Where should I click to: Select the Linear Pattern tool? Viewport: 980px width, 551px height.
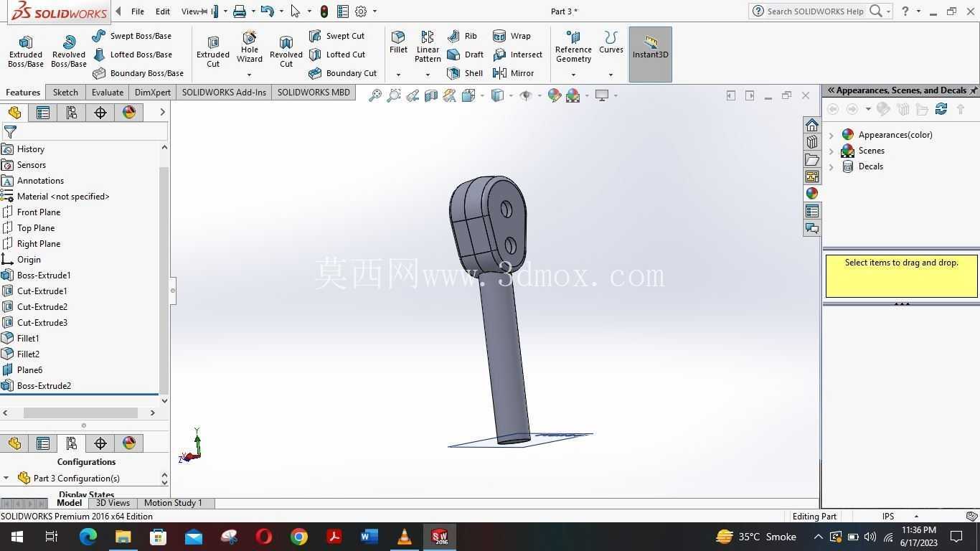click(428, 47)
